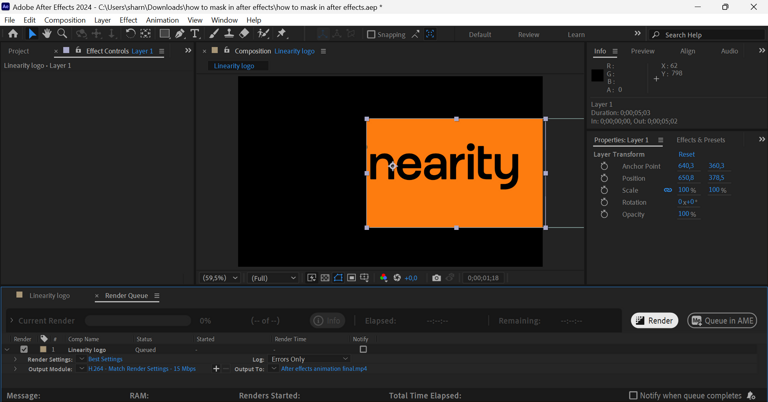Expand the Current Render details
The width and height of the screenshot is (768, 402).
pyautogui.click(x=12, y=321)
